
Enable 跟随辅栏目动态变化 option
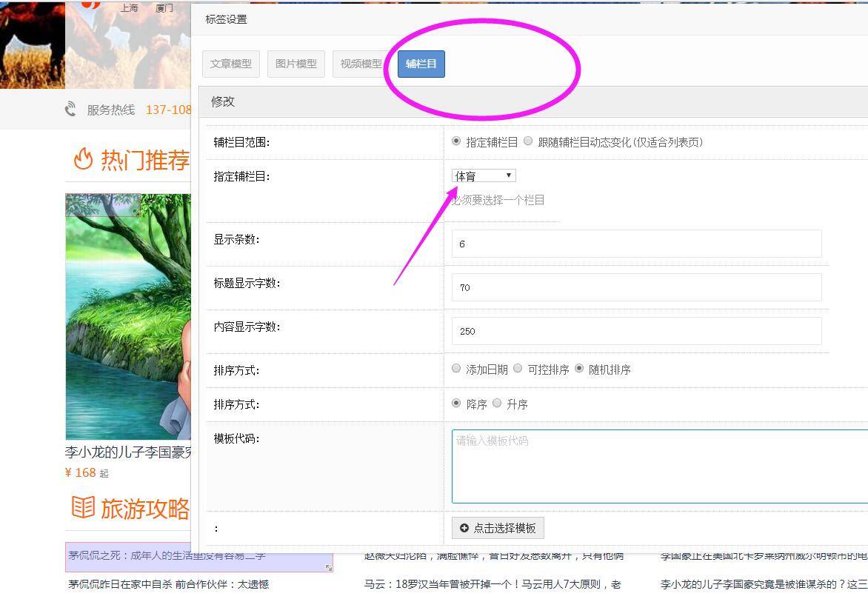click(529, 141)
